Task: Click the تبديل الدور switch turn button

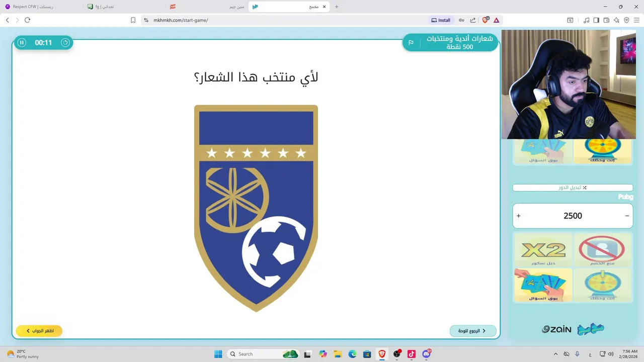Action: click(x=573, y=188)
